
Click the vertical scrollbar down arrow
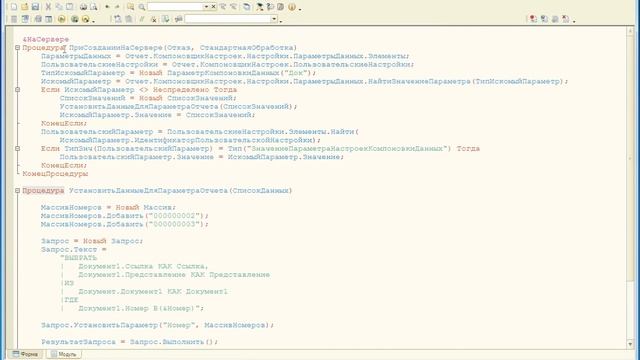coord(631,344)
